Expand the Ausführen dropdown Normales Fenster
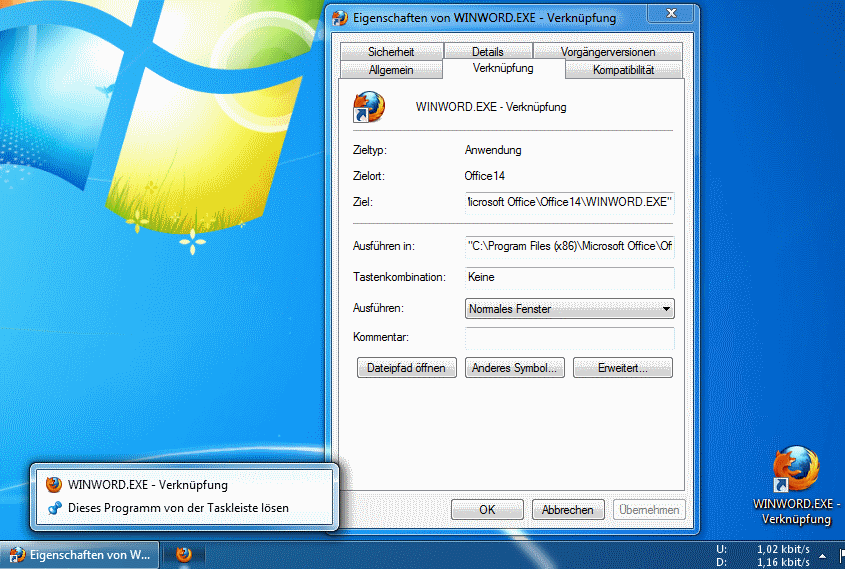This screenshot has height=569, width=845. click(570, 309)
